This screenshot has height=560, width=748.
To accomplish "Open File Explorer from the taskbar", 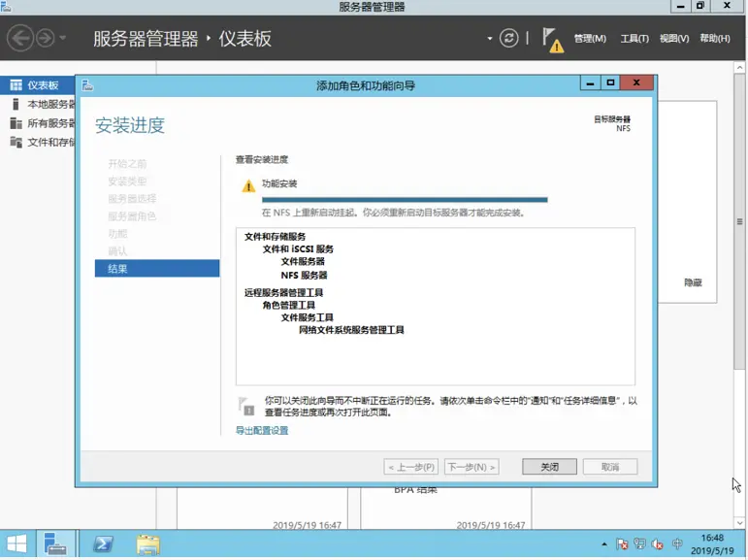I will [147, 544].
